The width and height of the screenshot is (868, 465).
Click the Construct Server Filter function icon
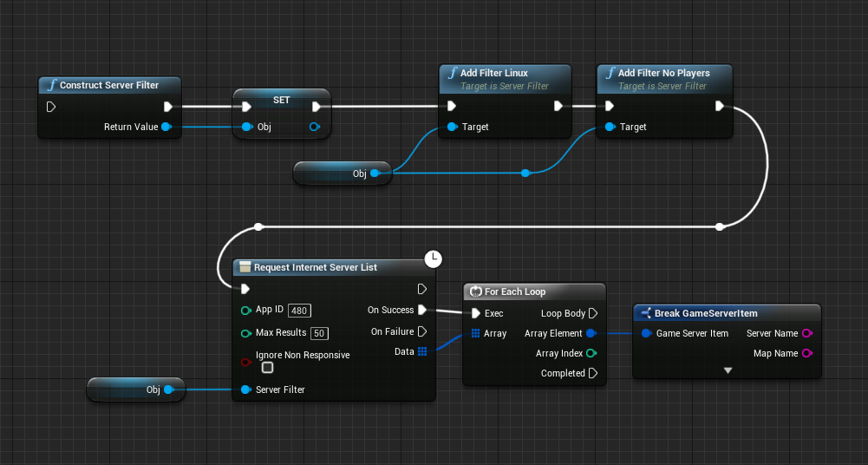51,86
